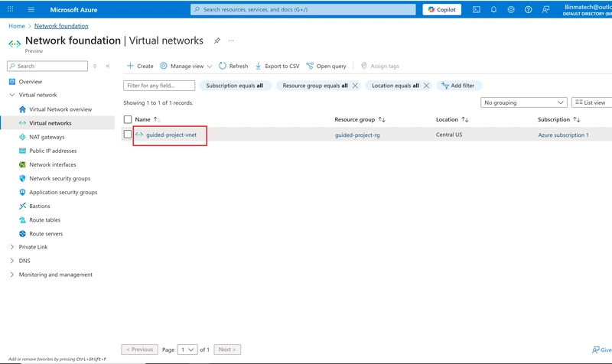Click the Application security groups icon
This screenshot has width=612, height=364.
23,193
